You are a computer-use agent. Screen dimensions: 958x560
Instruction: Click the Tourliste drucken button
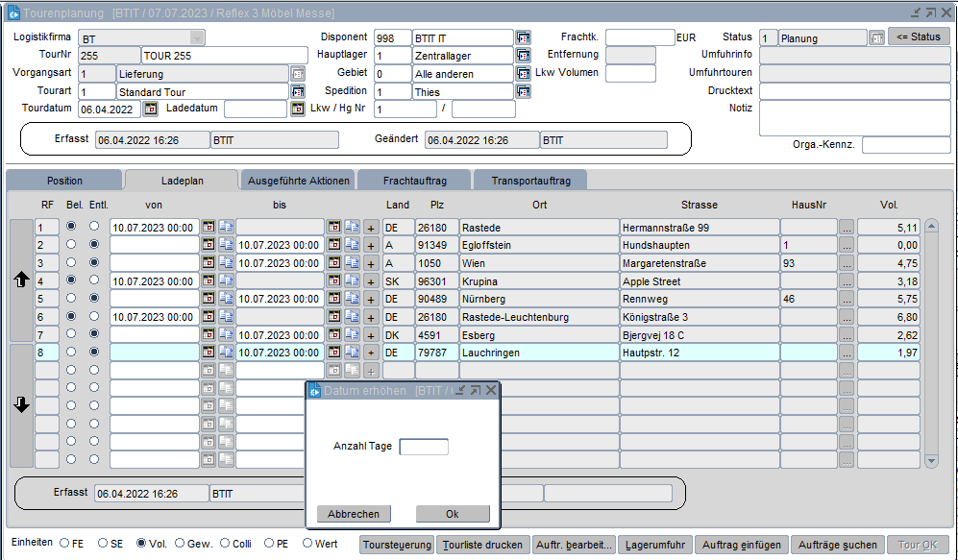click(483, 545)
